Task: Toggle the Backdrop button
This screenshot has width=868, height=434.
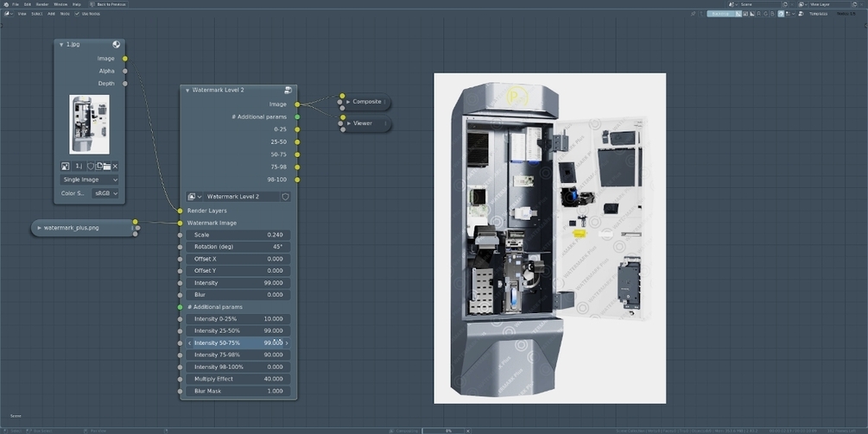Action: pos(721,14)
